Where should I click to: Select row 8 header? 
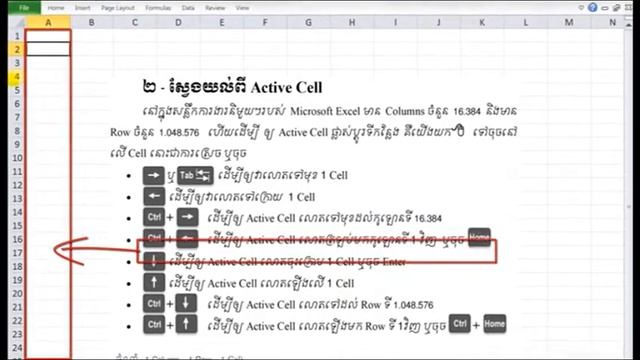17,131
